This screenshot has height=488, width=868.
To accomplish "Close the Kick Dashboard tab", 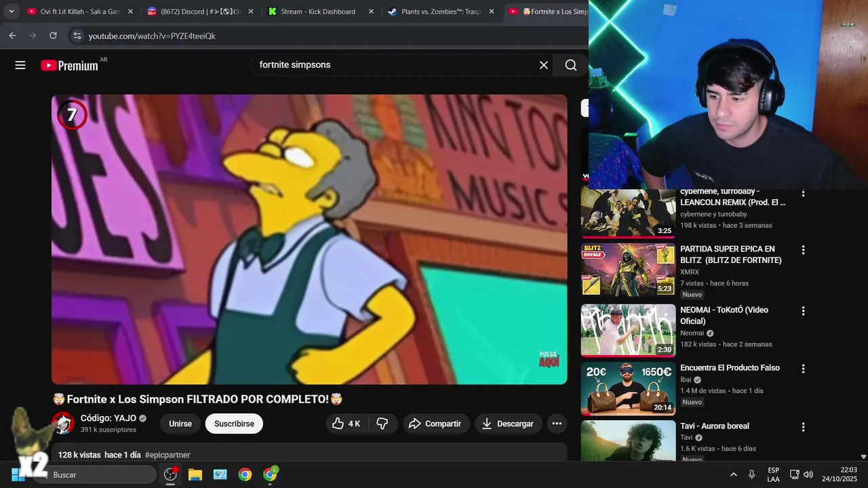I will click(x=371, y=12).
